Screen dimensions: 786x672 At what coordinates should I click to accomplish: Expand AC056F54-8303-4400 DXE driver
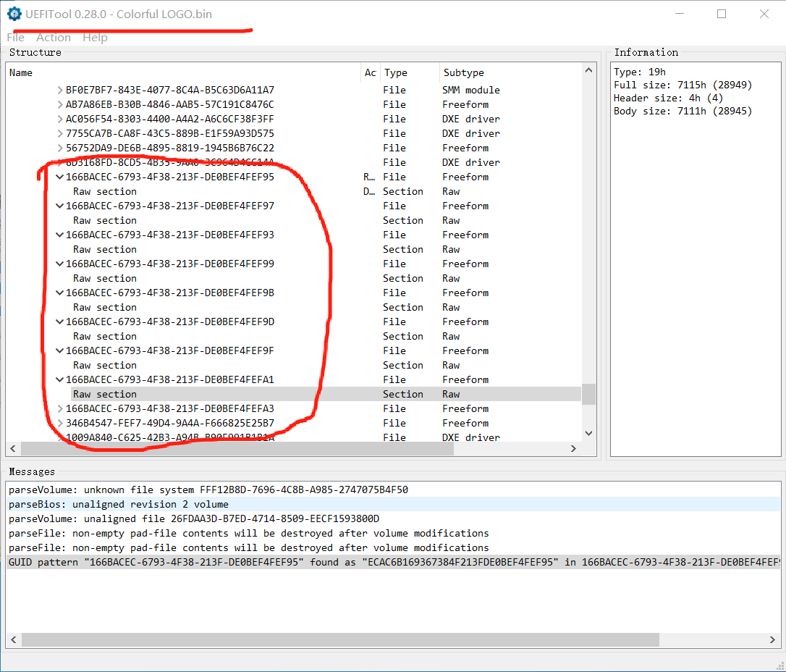coord(59,119)
